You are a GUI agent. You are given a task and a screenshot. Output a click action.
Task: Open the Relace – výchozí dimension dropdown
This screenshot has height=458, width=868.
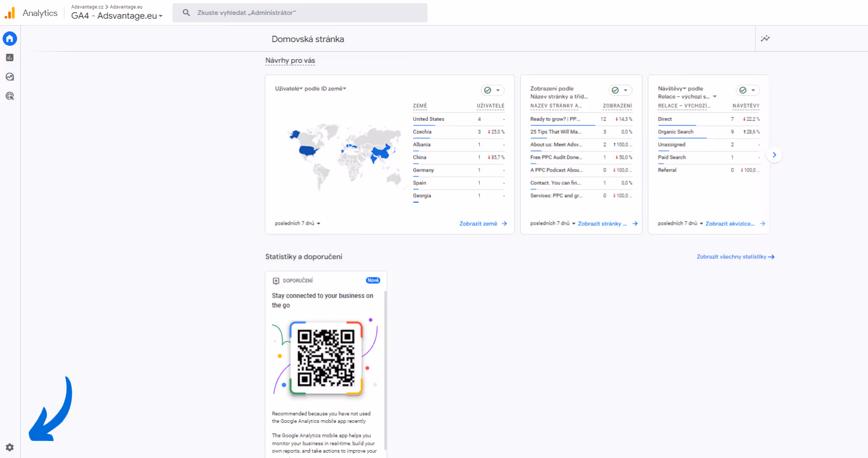[x=687, y=96]
